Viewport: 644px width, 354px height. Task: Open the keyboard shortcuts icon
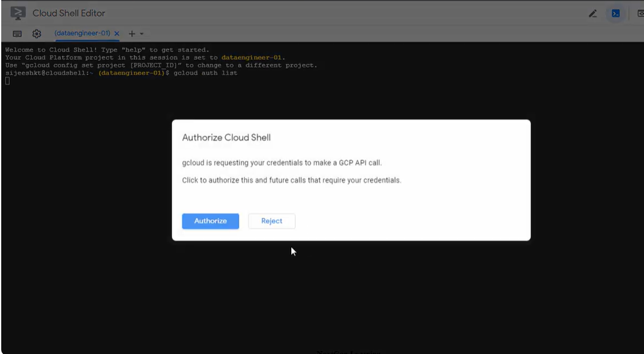coord(17,34)
